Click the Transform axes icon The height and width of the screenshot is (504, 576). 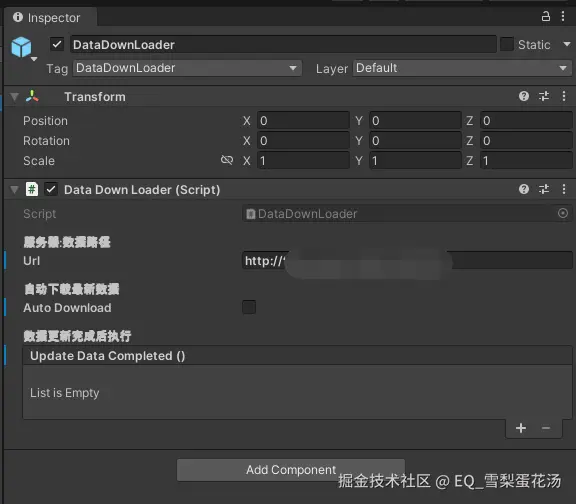coord(32,96)
